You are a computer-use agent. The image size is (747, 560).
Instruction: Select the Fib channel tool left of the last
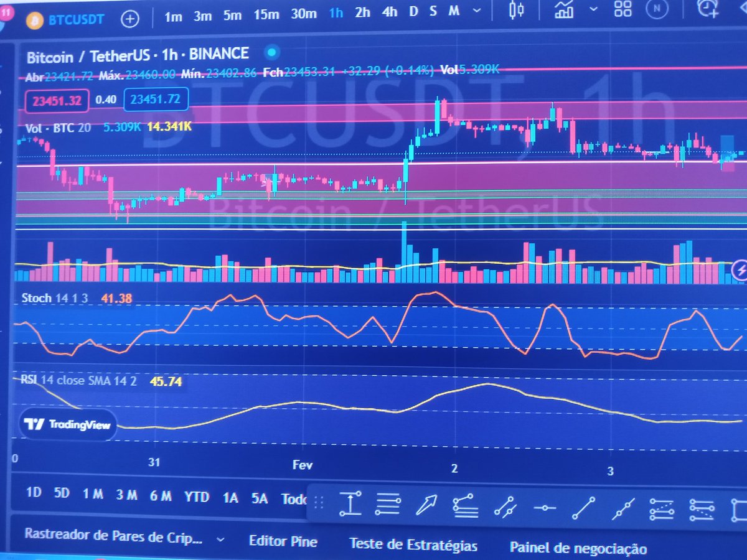pyautogui.click(x=662, y=509)
